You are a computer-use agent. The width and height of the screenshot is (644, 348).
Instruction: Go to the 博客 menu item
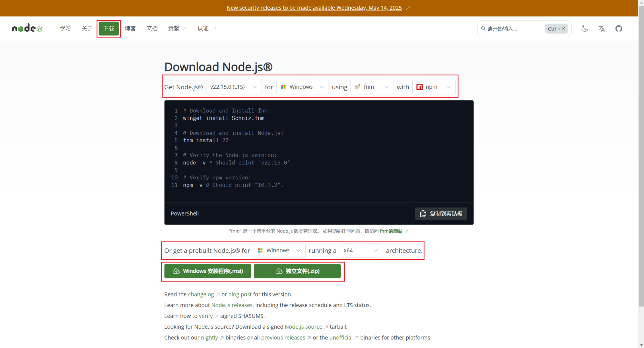[x=130, y=28]
